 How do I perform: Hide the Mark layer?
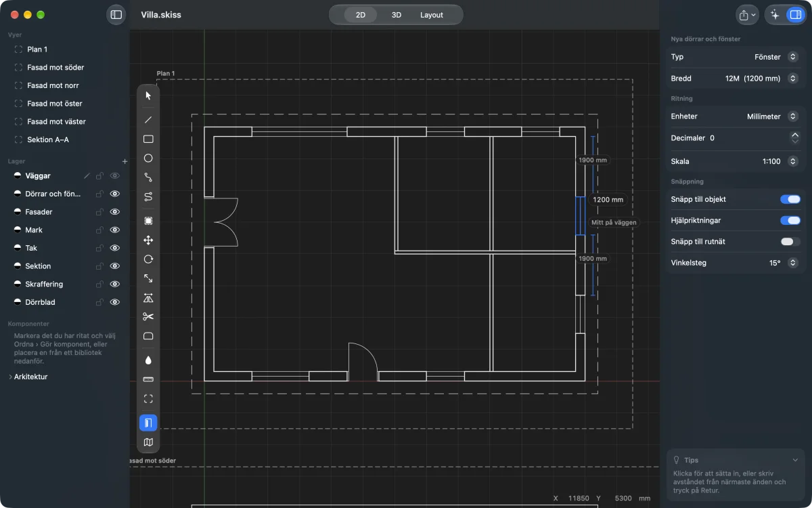115,230
